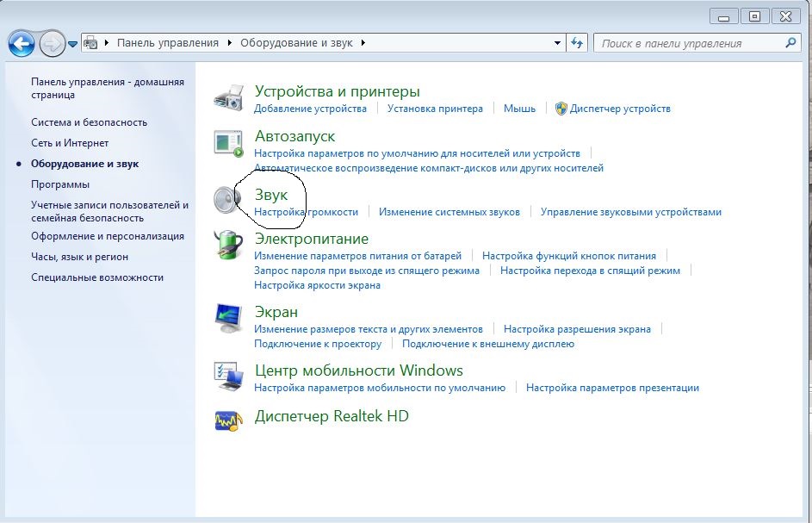Select Учетные записи пользователей и семейная безопасность
812x523 pixels.
[x=109, y=211]
